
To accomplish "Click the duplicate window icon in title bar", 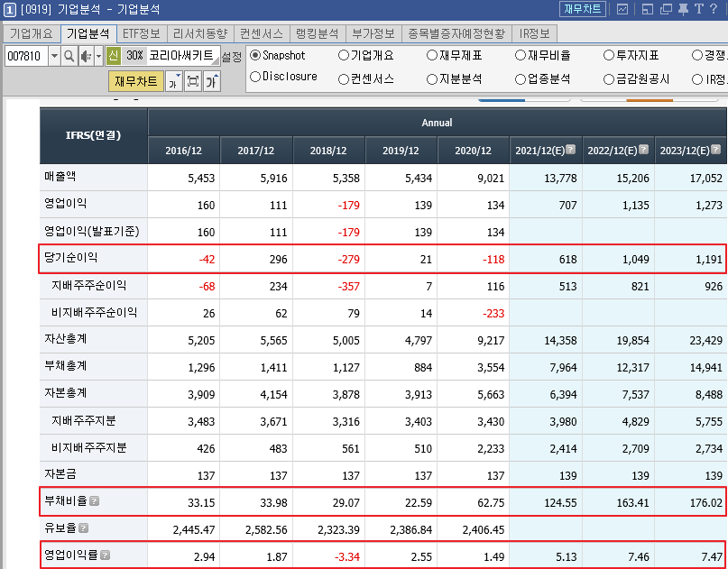I will (x=666, y=9).
